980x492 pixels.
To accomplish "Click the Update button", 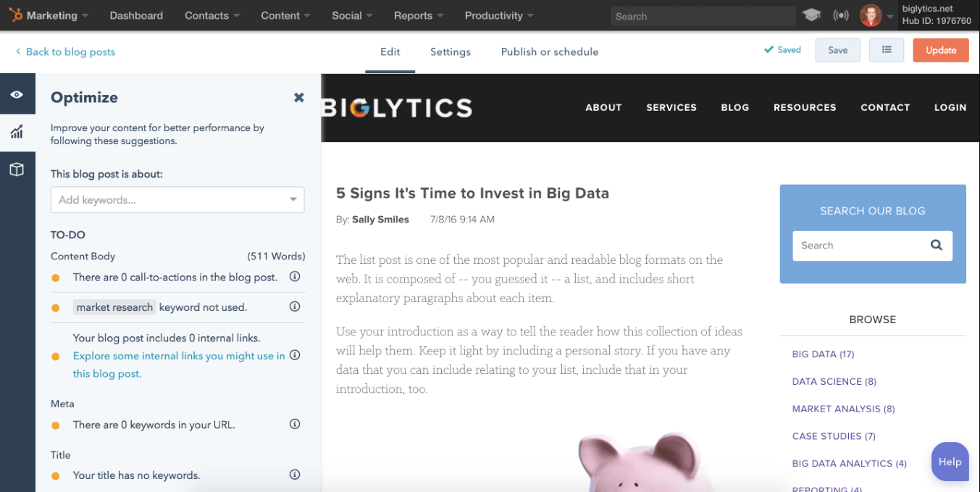I will tap(940, 49).
